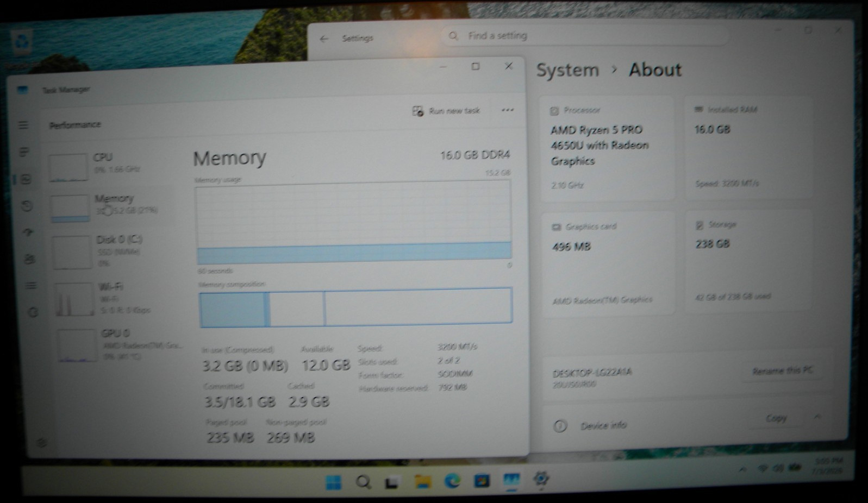Click Run new task button
The width and height of the screenshot is (868, 503).
point(446,111)
